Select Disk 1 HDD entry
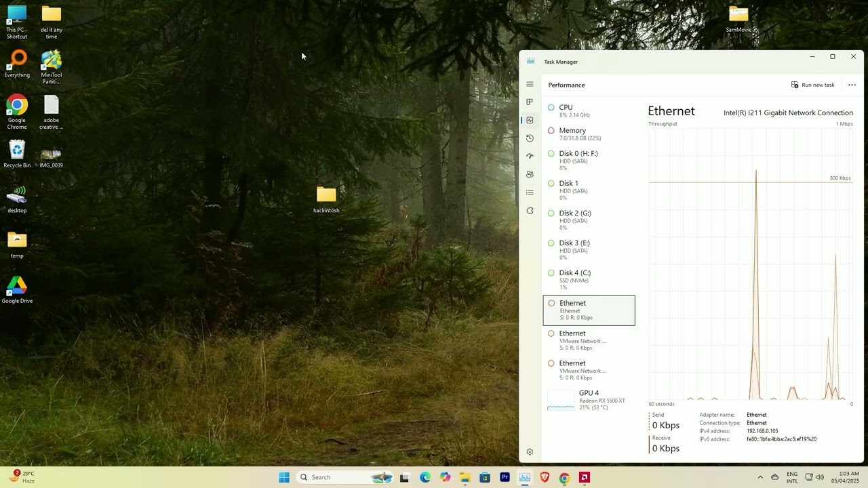The image size is (868, 488). (589, 190)
